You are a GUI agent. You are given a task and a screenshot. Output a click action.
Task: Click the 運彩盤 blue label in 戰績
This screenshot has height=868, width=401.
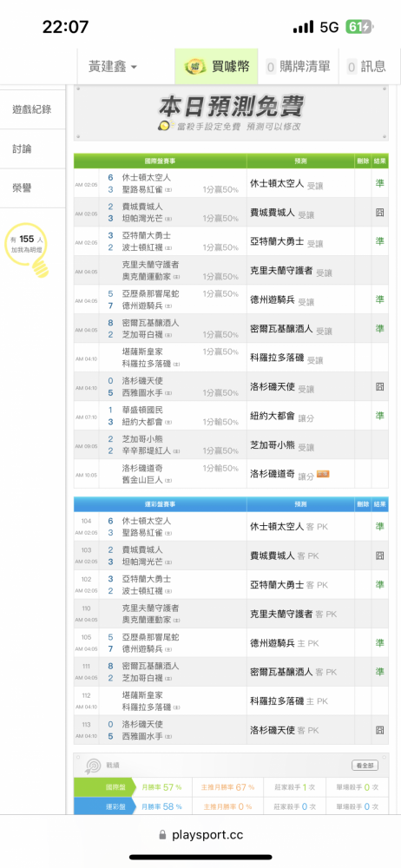tap(105, 806)
